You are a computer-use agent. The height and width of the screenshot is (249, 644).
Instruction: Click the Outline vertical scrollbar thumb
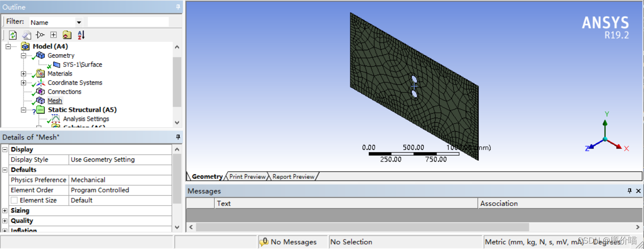(177, 81)
